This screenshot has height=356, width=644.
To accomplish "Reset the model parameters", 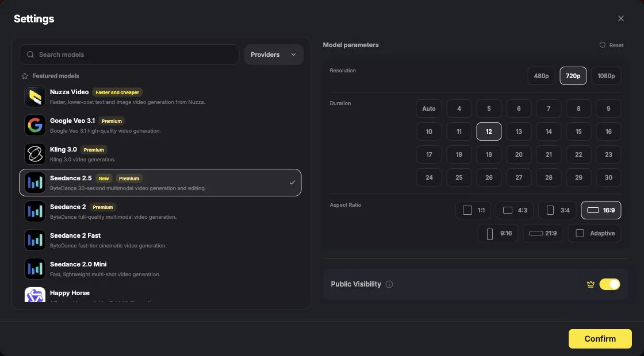I will pyautogui.click(x=611, y=45).
